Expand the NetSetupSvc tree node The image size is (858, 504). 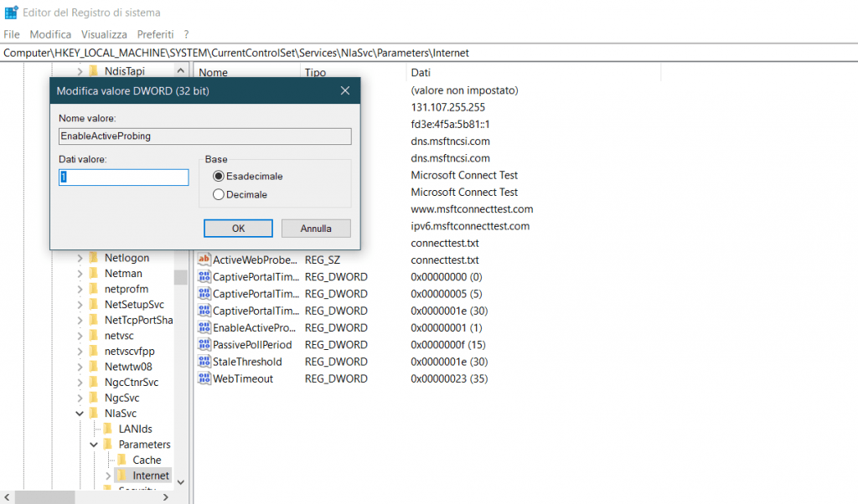point(80,305)
